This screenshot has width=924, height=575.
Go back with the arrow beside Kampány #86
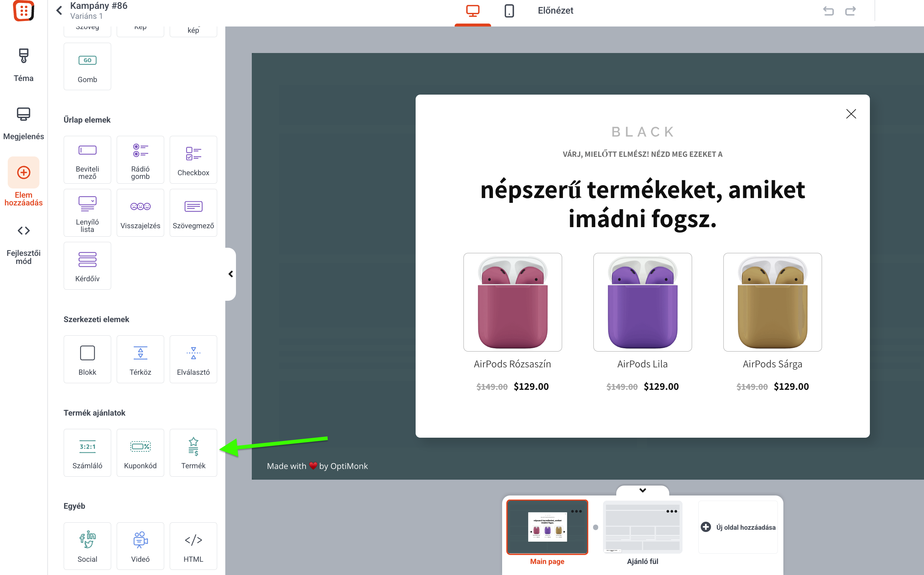59,10
